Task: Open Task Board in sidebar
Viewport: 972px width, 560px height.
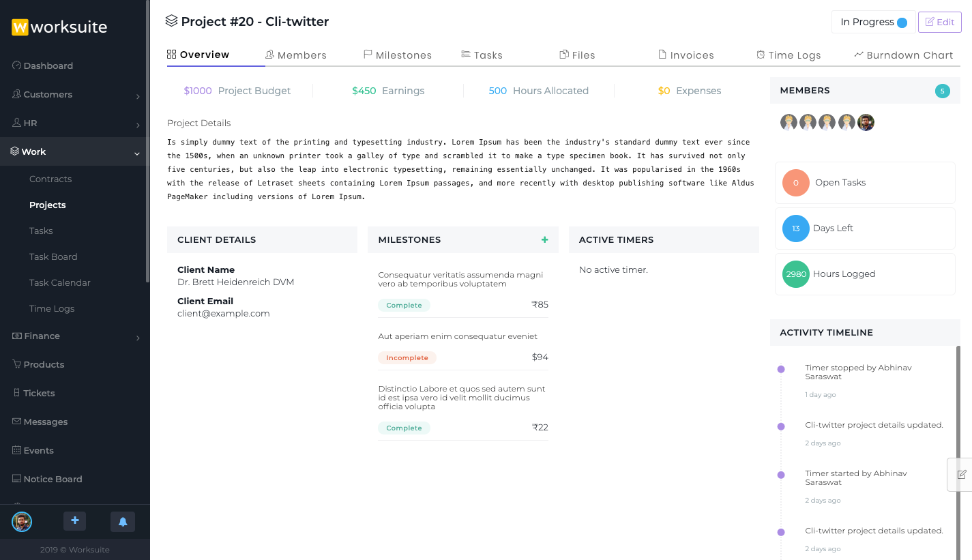Action: coord(53,257)
